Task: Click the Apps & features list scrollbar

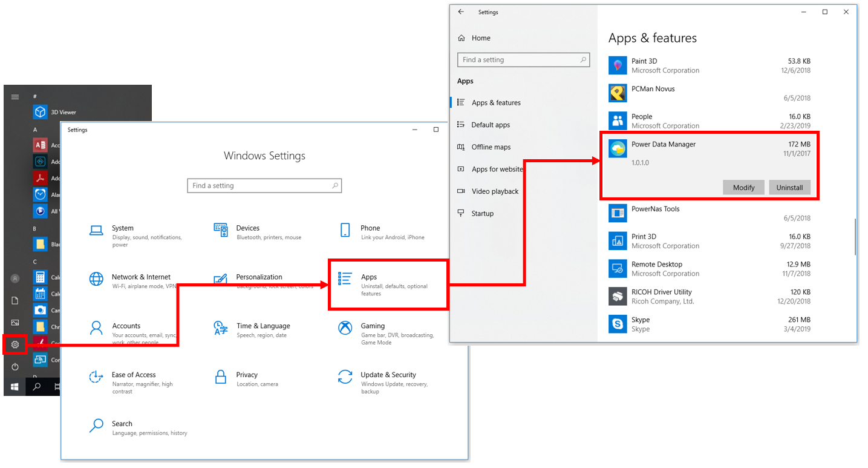Action: 855,237
